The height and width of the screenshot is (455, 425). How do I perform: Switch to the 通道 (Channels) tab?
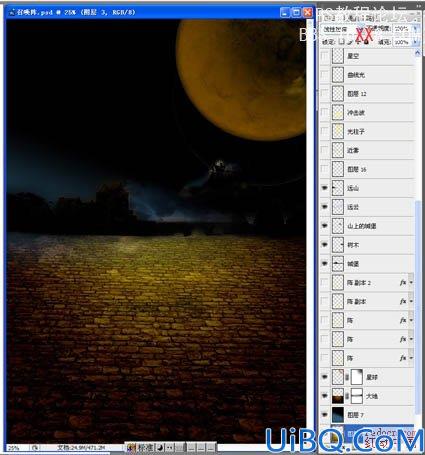[353, 18]
